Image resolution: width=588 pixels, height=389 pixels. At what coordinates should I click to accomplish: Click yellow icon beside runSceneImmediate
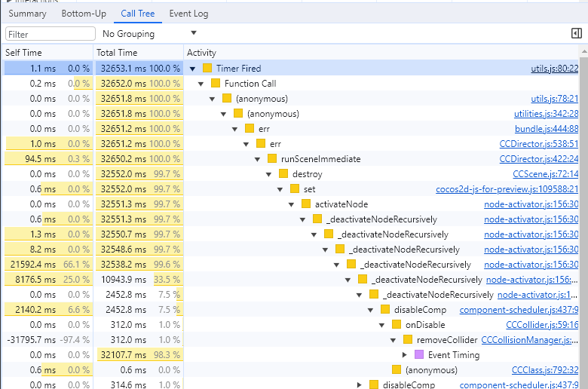272,158
